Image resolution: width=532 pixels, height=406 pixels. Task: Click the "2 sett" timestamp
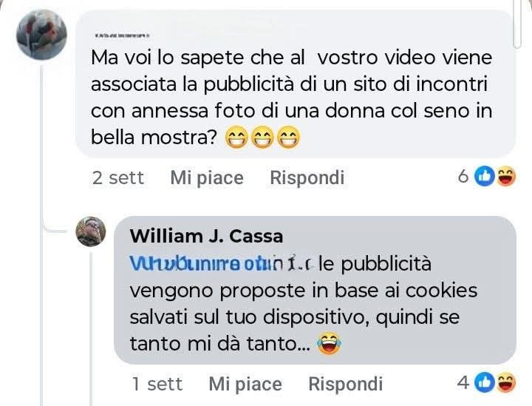(x=118, y=177)
